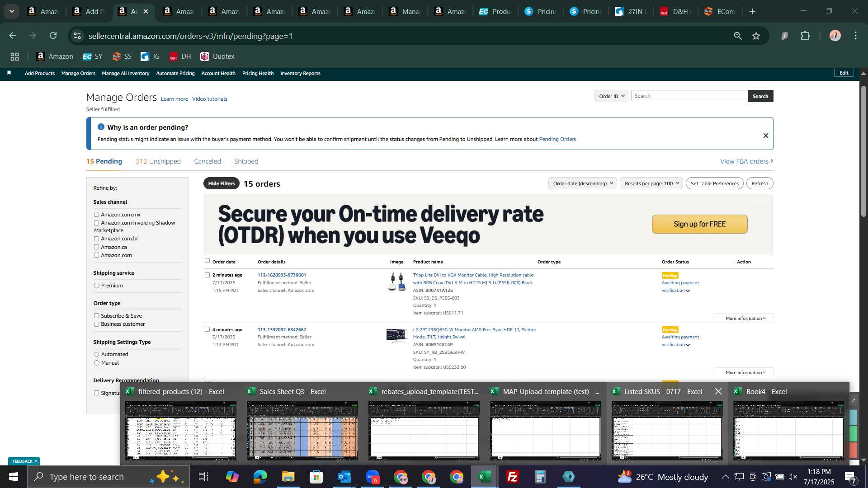Click the LG monitor product image
Screen dimensions: 868x488
click(x=397, y=336)
